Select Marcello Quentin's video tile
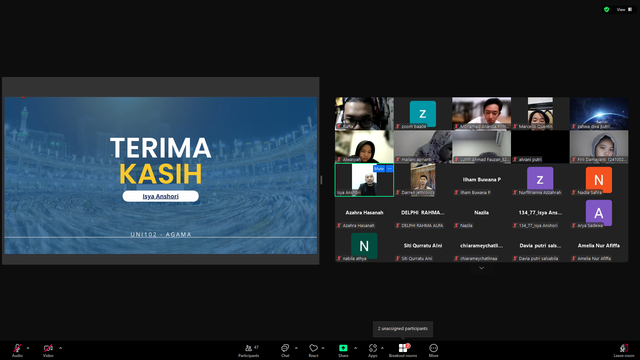The height and width of the screenshot is (360, 640). pyautogui.click(x=540, y=113)
